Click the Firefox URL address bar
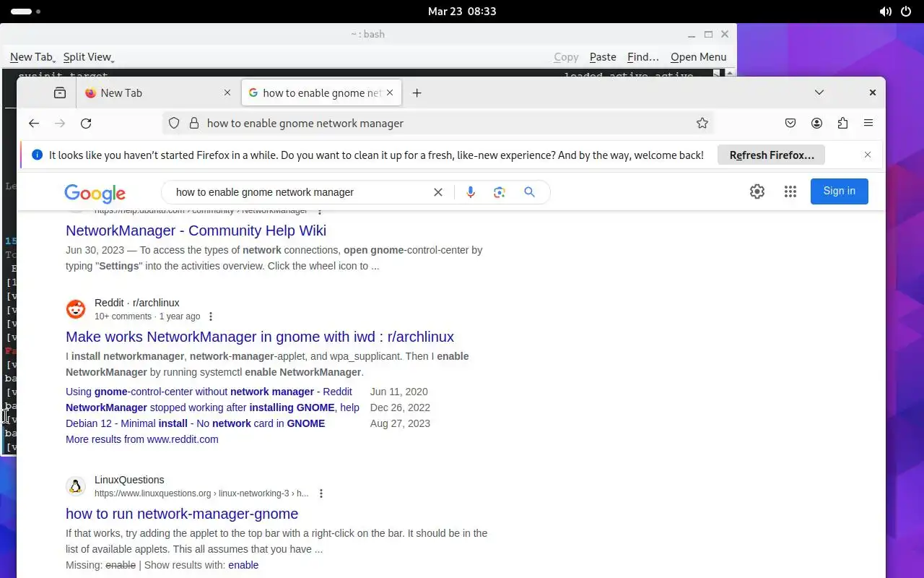 click(x=438, y=124)
